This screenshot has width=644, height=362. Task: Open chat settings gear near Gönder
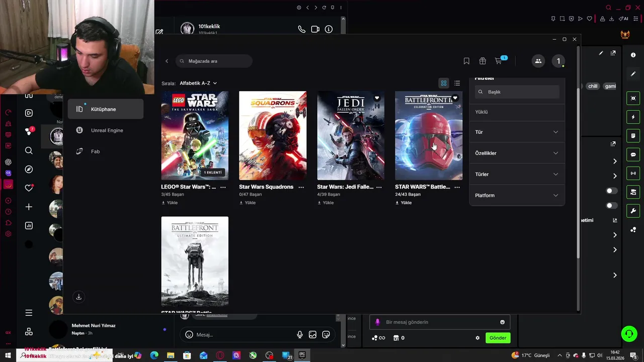[477, 338]
